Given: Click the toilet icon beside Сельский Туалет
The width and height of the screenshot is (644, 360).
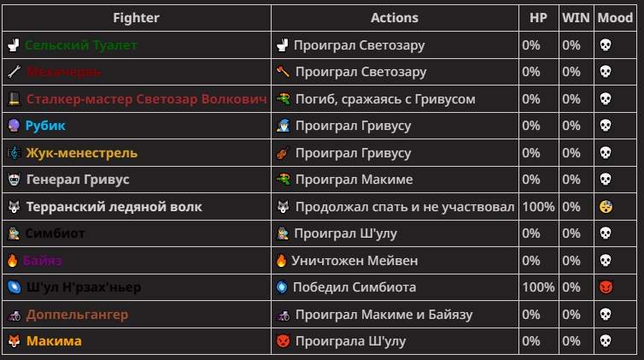Looking at the screenshot, I should click(14, 44).
